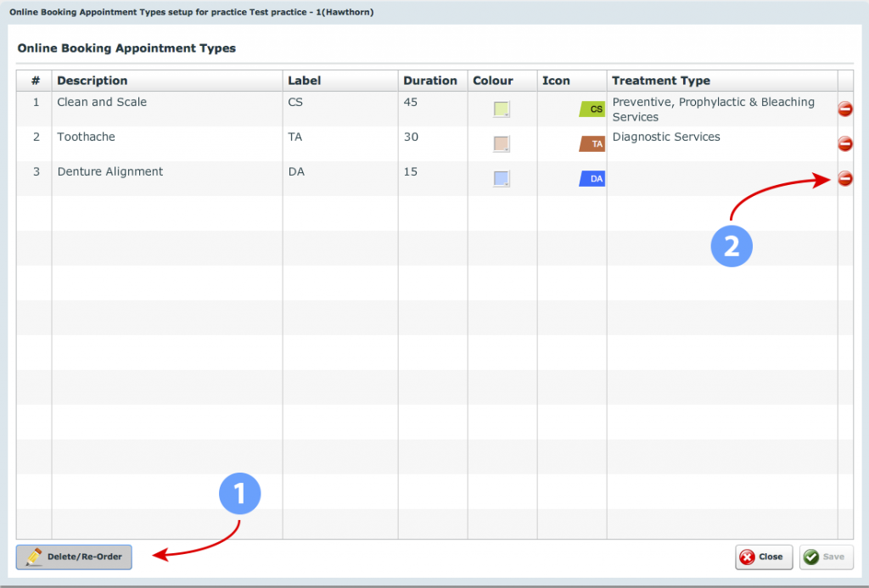Click the Icon column header

[572, 81]
